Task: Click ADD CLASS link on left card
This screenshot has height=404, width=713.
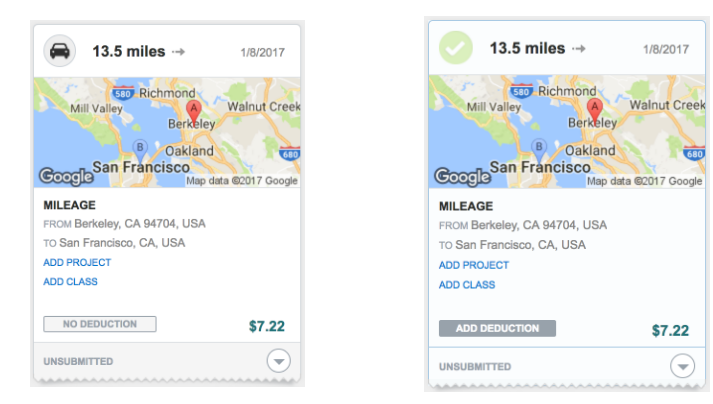Action: click(70, 282)
